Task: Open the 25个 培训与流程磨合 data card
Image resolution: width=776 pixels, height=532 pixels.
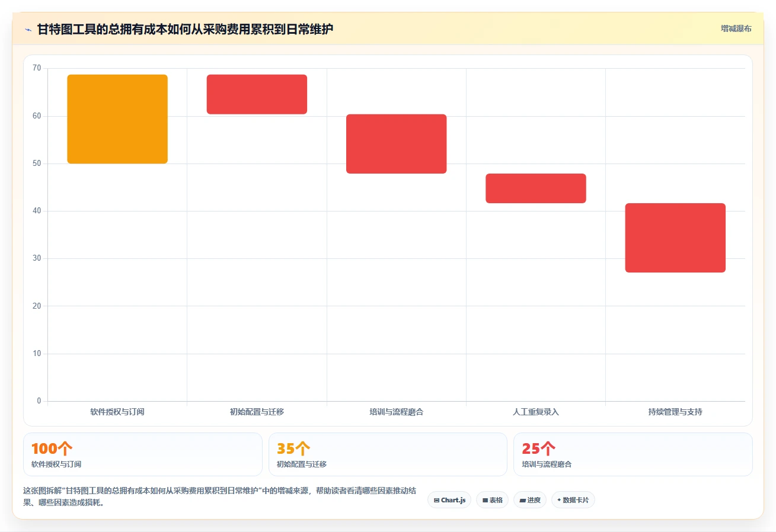Action: [633, 454]
